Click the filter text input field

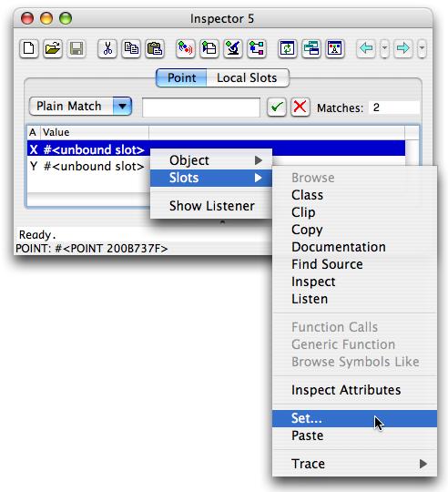(x=201, y=108)
